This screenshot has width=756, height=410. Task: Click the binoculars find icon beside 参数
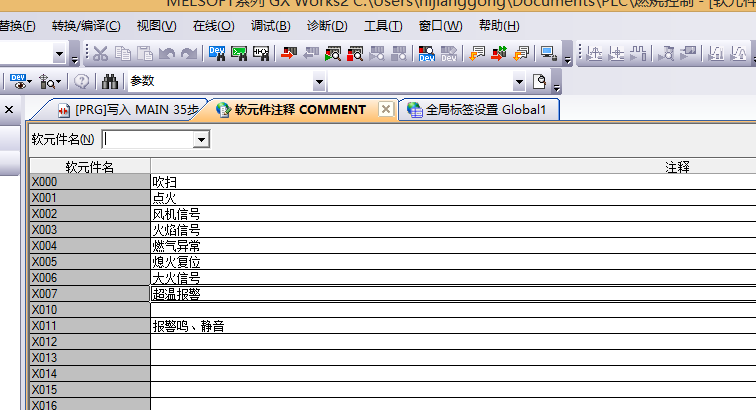(x=111, y=81)
